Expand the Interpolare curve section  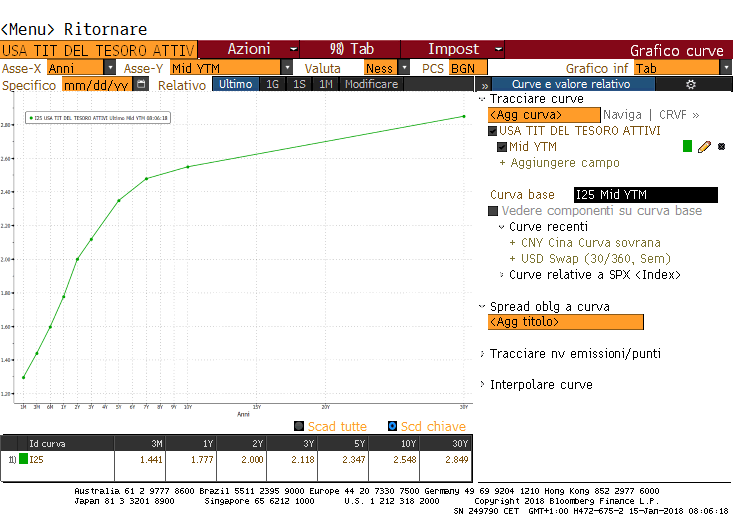pos(482,384)
